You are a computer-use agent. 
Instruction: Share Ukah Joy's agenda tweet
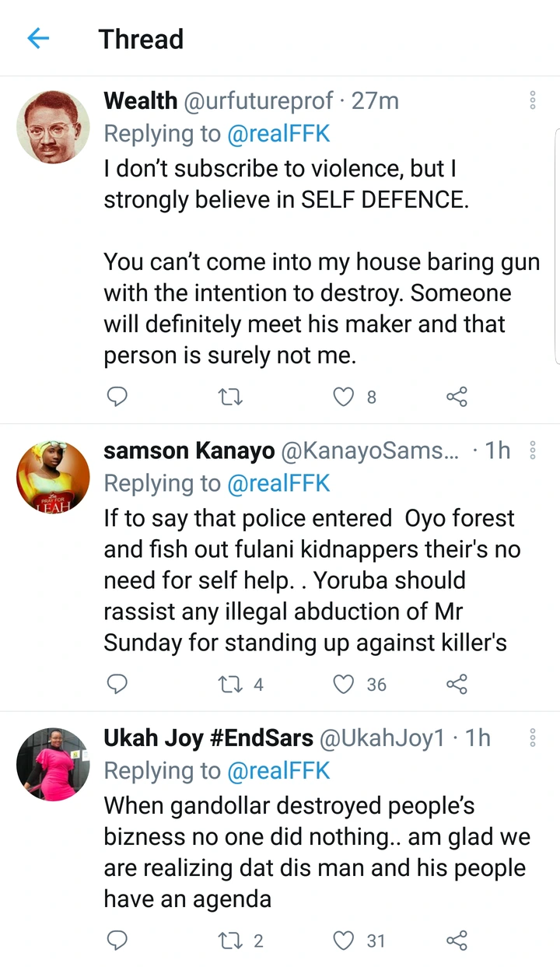coord(457,941)
